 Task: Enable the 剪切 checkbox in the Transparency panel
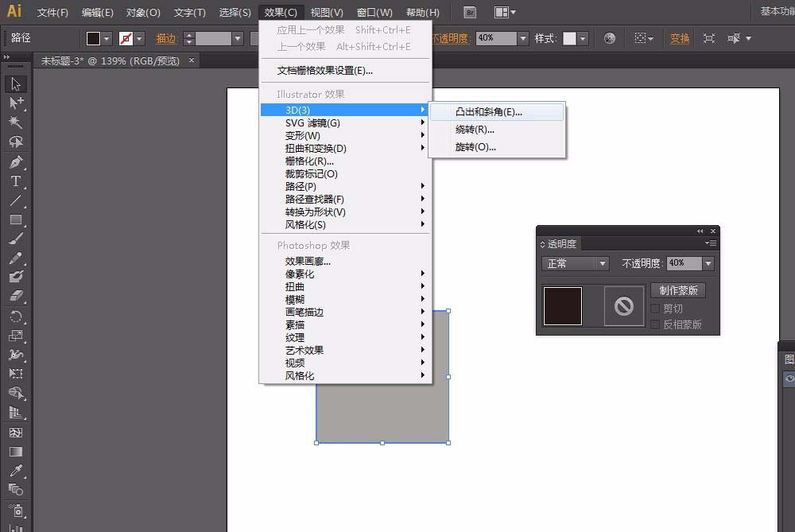(657, 309)
